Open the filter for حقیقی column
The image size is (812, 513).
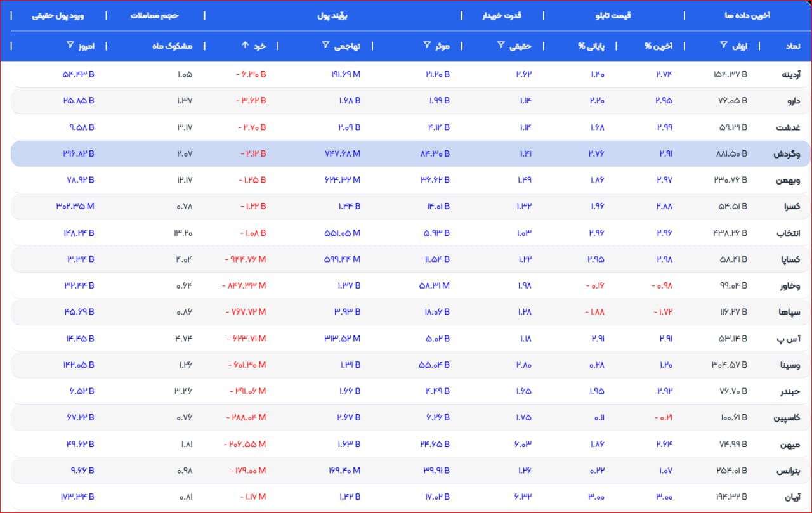(501, 46)
